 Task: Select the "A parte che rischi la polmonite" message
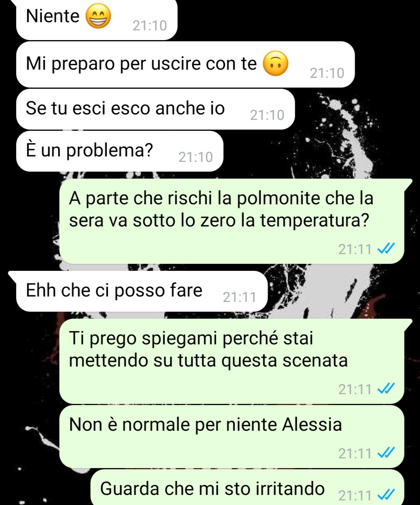click(x=232, y=221)
